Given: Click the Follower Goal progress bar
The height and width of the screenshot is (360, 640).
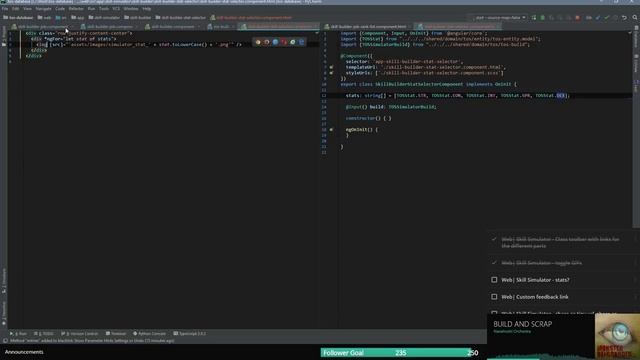Looking at the screenshot, I should (x=400, y=353).
